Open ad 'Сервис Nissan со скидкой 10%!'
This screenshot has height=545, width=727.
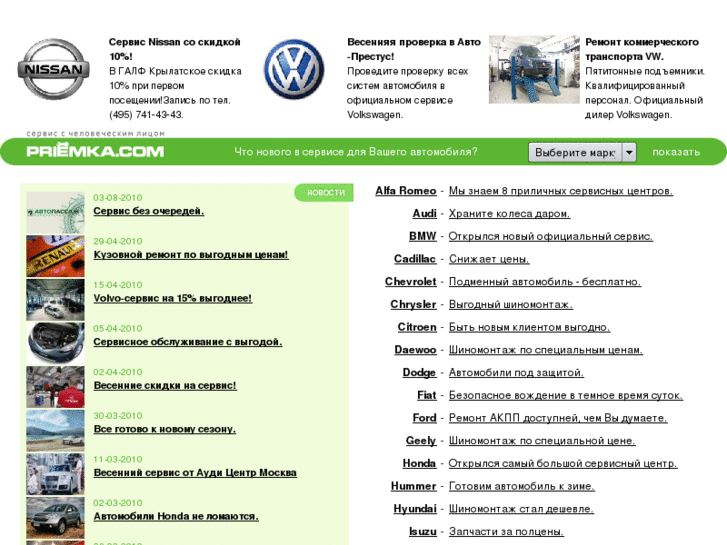[x=175, y=49]
